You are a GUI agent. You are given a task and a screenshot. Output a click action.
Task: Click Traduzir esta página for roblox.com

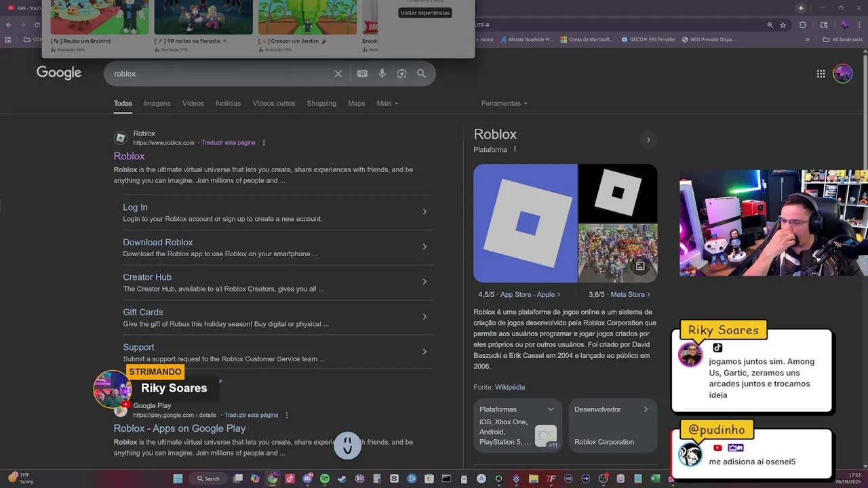click(x=229, y=143)
